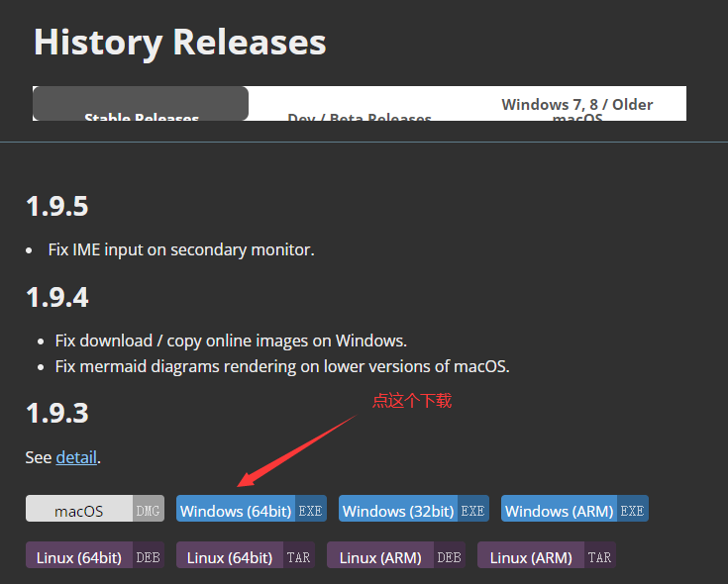
Task: Click the History Releases page heading
Action: click(x=179, y=43)
